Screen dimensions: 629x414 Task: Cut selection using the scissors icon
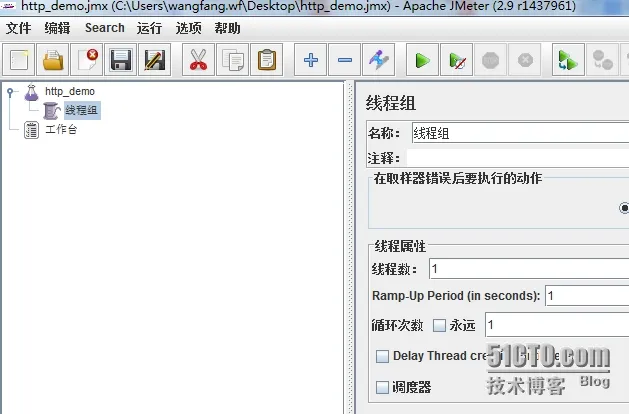click(198, 60)
